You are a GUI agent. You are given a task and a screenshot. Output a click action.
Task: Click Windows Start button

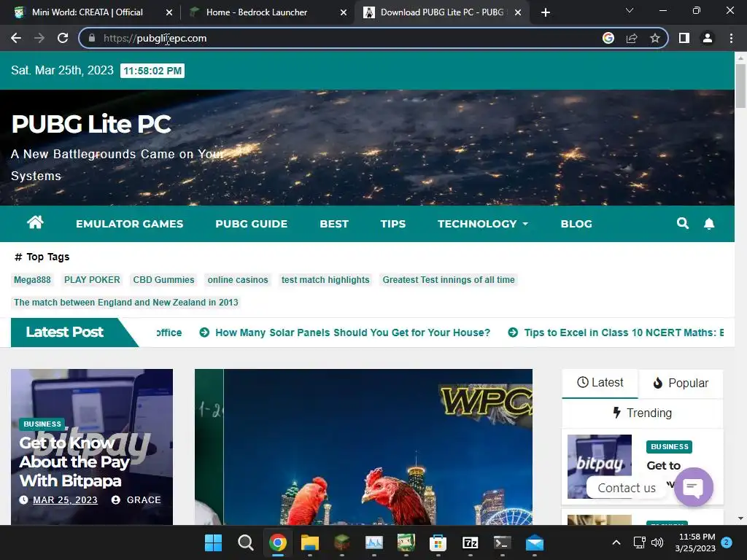tap(214, 542)
